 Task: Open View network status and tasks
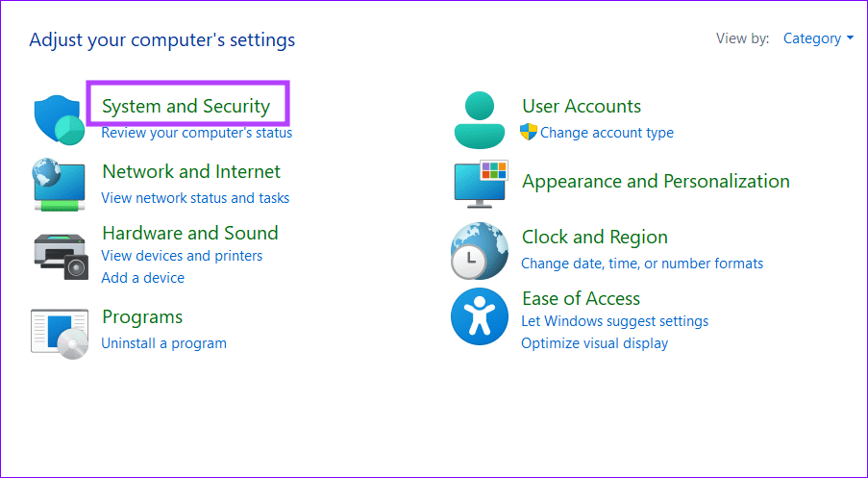pyautogui.click(x=195, y=198)
